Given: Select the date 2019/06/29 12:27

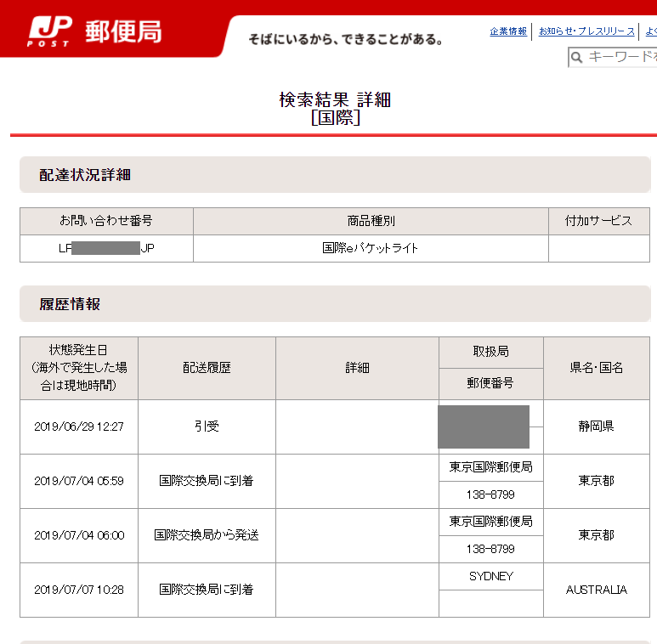Looking at the screenshot, I should tap(79, 427).
